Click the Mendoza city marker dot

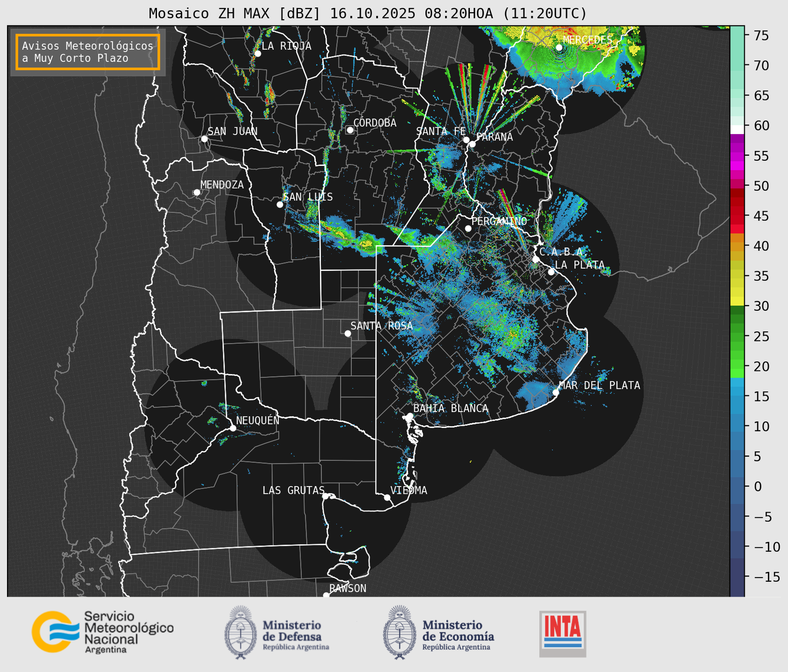click(x=197, y=193)
